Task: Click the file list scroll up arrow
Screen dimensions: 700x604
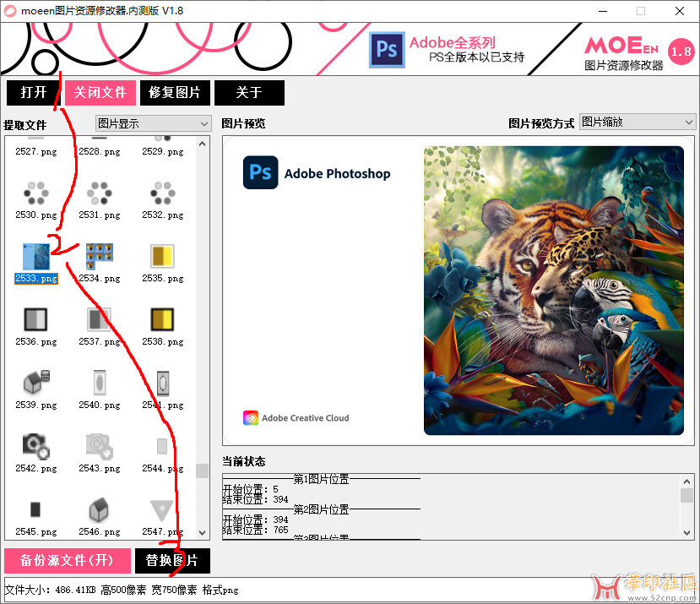Action: [203, 144]
